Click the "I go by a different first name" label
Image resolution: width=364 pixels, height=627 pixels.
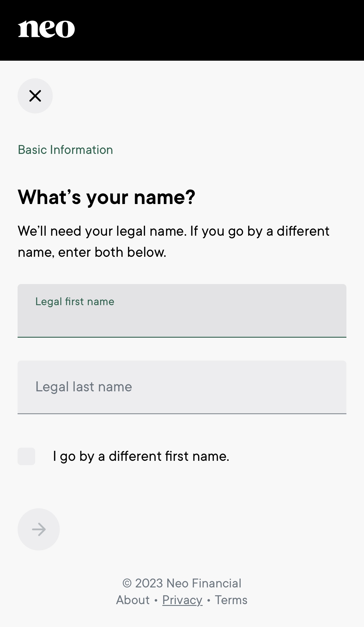[x=141, y=456]
